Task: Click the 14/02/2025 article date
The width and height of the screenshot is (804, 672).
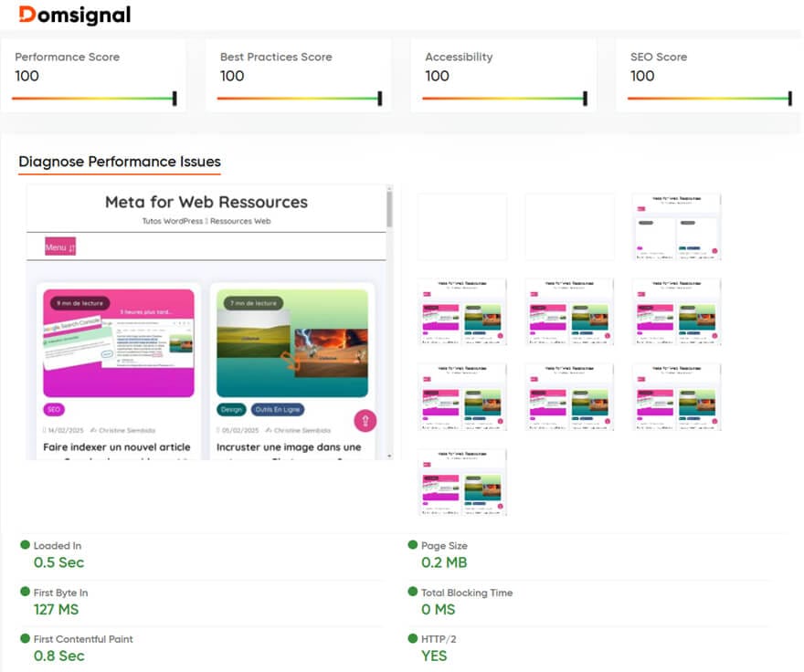Action: [x=66, y=430]
